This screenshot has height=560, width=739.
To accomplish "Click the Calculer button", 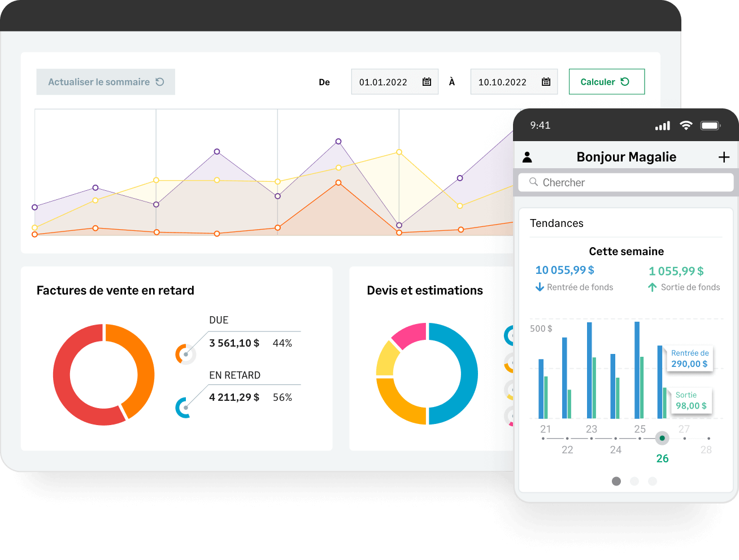I will [x=606, y=82].
